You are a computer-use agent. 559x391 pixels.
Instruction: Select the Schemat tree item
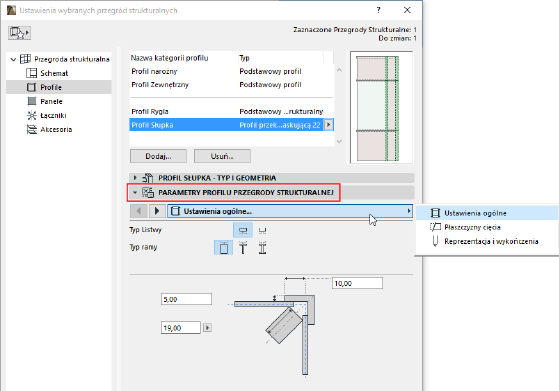tap(54, 73)
